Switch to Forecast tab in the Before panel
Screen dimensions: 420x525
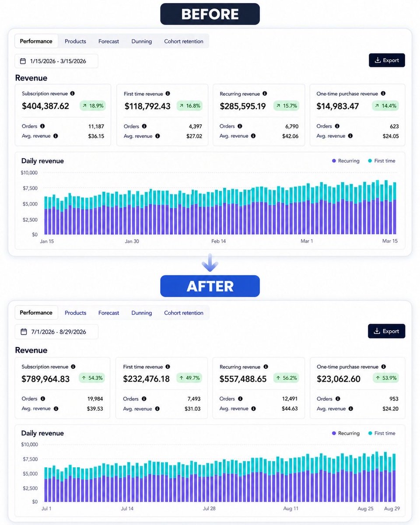(108, 41)
